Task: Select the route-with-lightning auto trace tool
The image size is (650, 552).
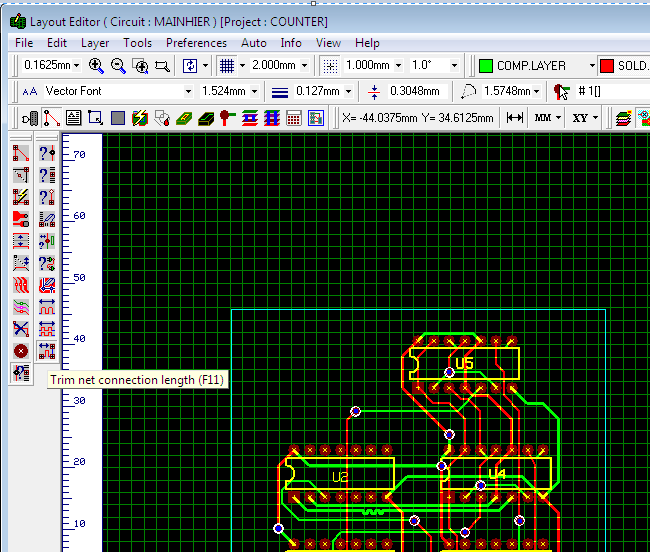Action: pos(21,197)
